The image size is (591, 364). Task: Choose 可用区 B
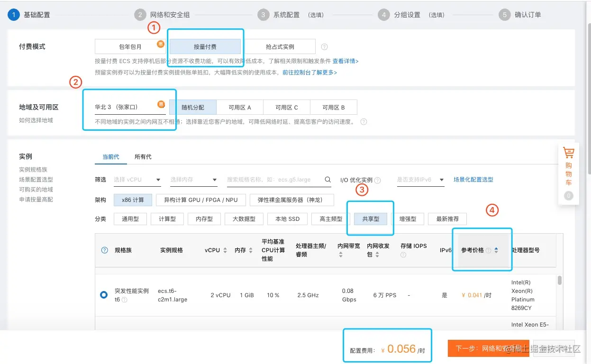pyautogui.click(x=334, y=107)
